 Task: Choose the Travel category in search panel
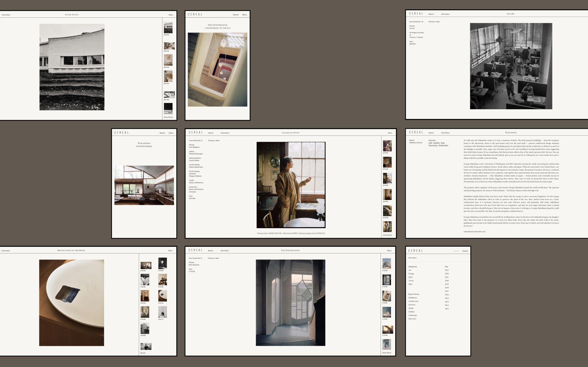point(411,281)
